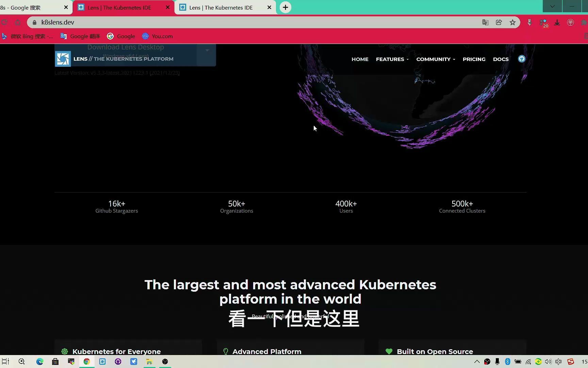Screen dimensions: 588x368
Task: Open Task View on the taskbar
Action: (x=5, y=362)
